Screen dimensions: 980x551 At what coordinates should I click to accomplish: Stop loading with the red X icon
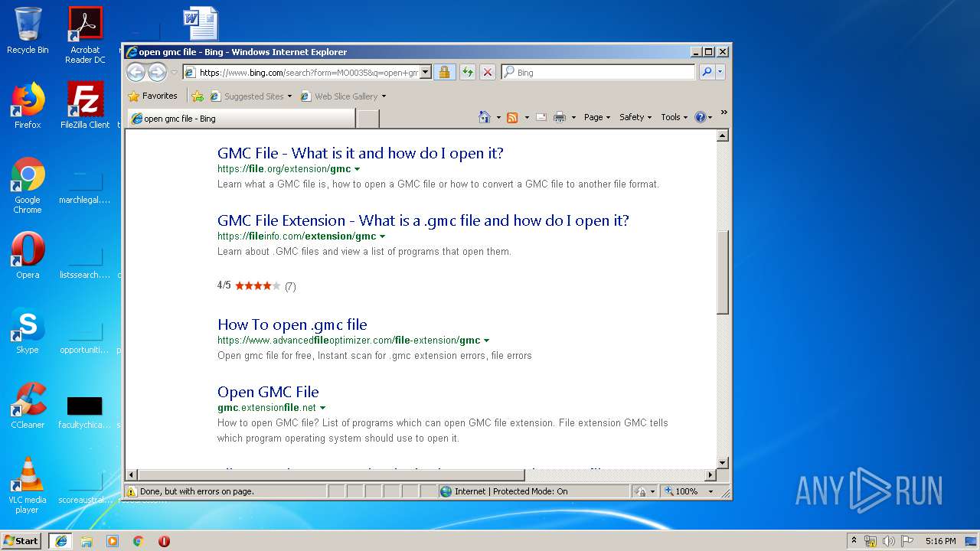point(488,73)
